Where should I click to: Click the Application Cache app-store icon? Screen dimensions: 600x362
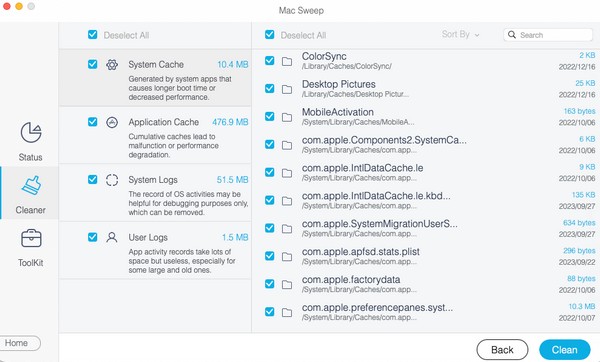[112, 122]
